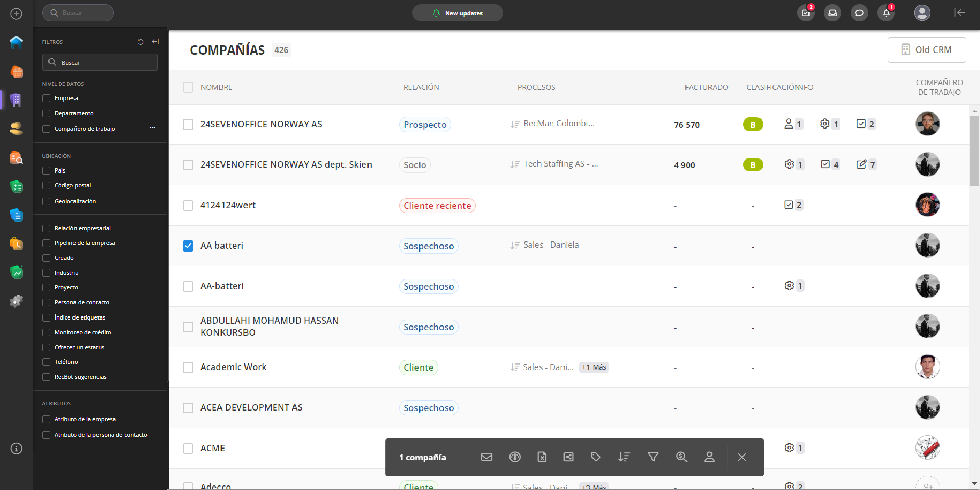Open the chat bubble icon in top bar
Viewport: 980px width, 490px height.
(x=860, y=13)
